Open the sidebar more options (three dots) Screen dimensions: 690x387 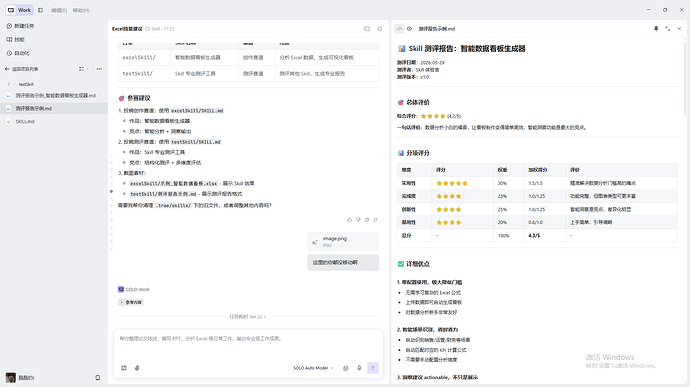[x=99, y=69]
